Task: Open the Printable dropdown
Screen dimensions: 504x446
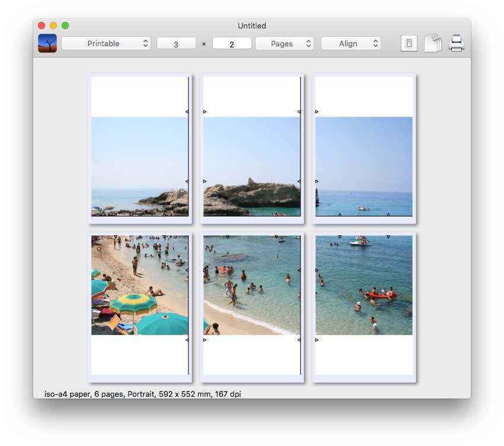Action: [106, 43]
